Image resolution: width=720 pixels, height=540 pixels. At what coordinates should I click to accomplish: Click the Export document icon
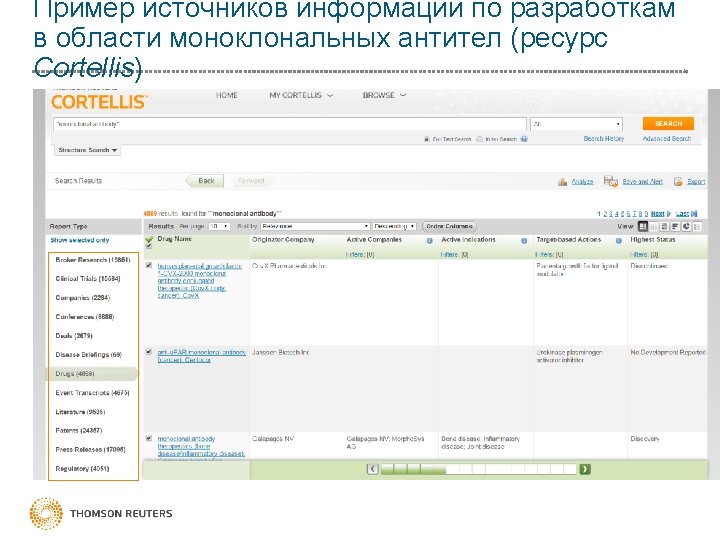678,182
